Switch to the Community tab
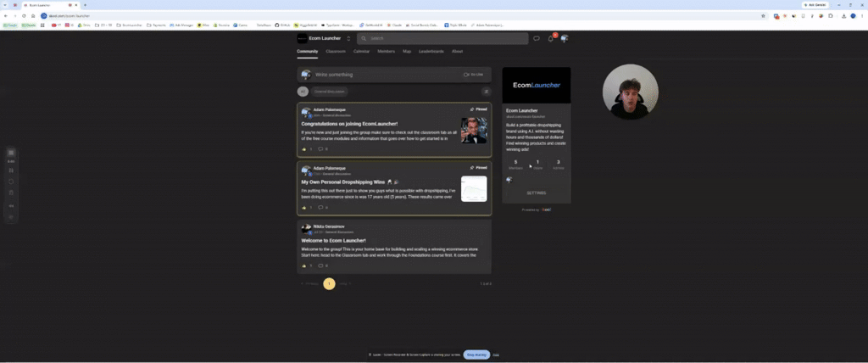 coord(307,52)
